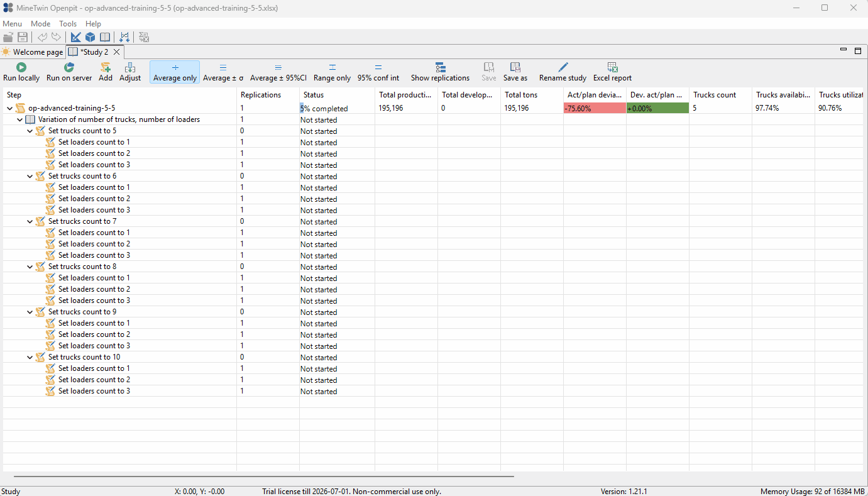Click the Add step icon
This screenshot has width=868, height=496.
[x=106, y=67]
